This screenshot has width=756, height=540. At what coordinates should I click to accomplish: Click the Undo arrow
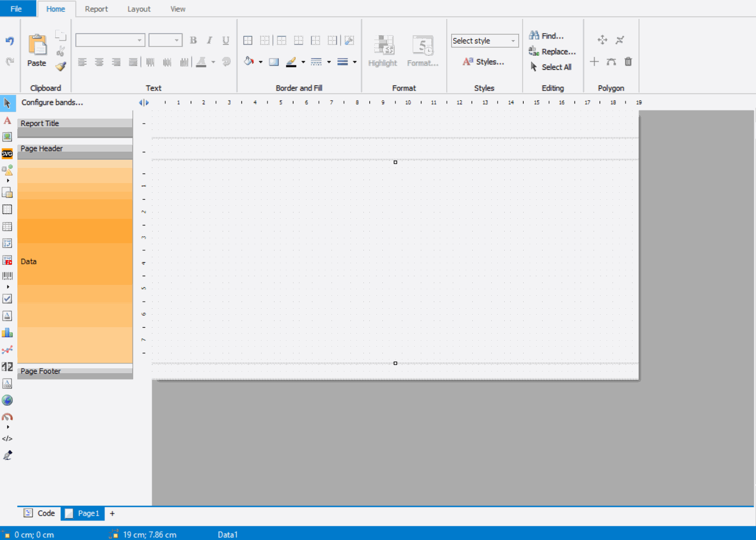(x=10, y=41)
